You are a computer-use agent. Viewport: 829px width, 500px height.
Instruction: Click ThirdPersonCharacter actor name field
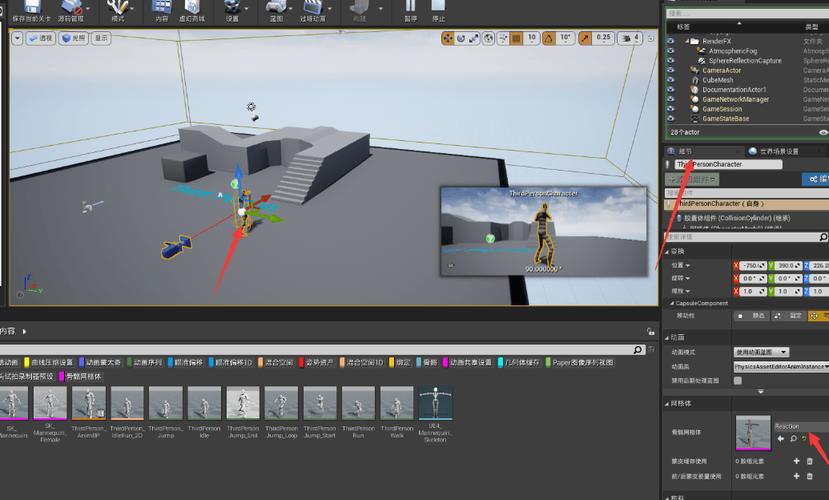[x=729, y=164]
